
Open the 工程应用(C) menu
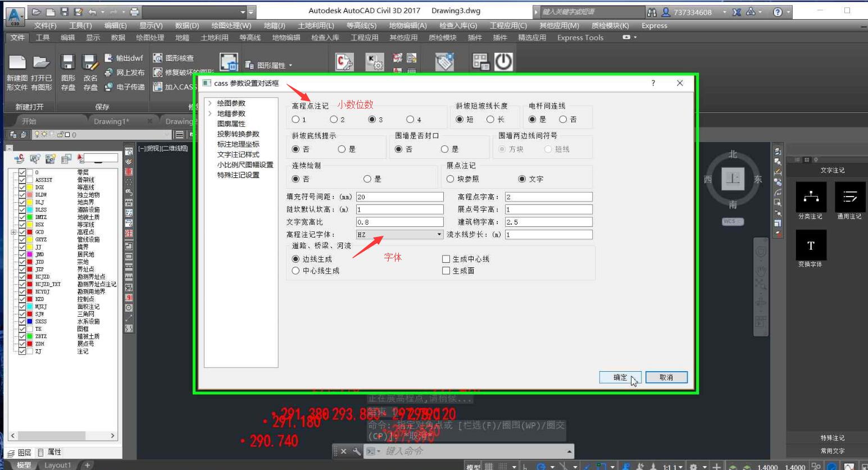tap(508, 25)
